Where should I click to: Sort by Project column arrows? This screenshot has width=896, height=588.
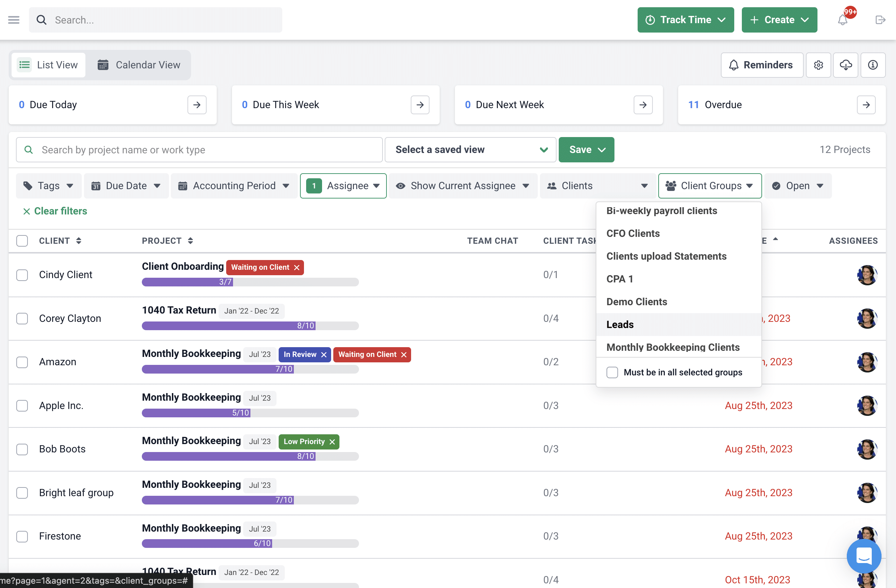[x=190, y=241]
